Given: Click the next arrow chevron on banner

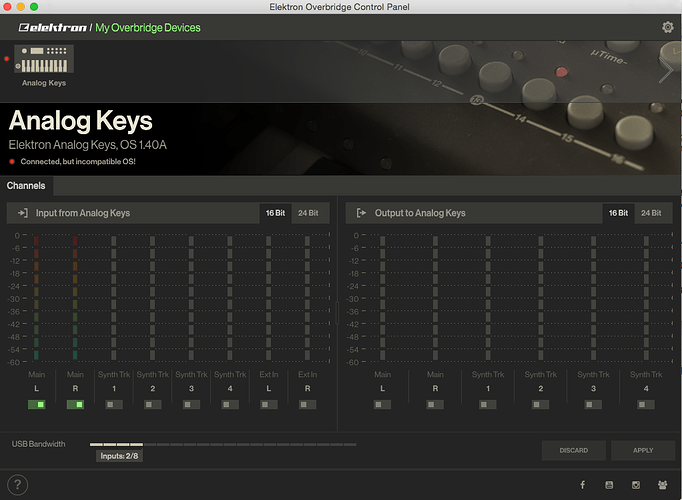Looking at the screenshot, I should tap(666, 70).
